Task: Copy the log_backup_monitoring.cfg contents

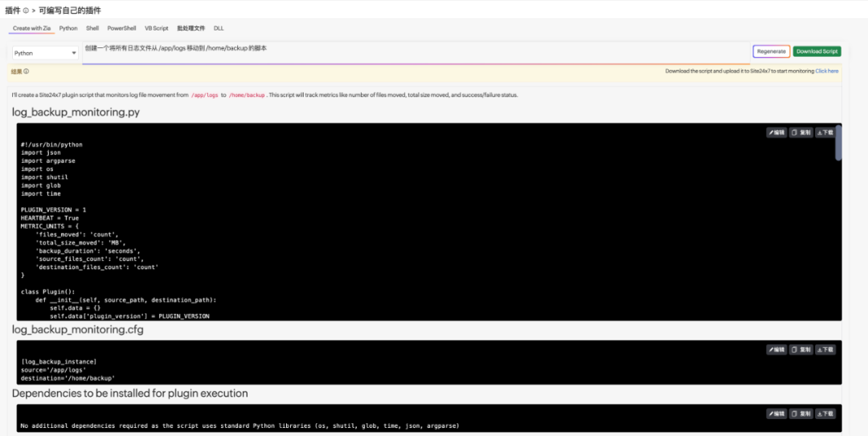Action: tap(800, 349)
